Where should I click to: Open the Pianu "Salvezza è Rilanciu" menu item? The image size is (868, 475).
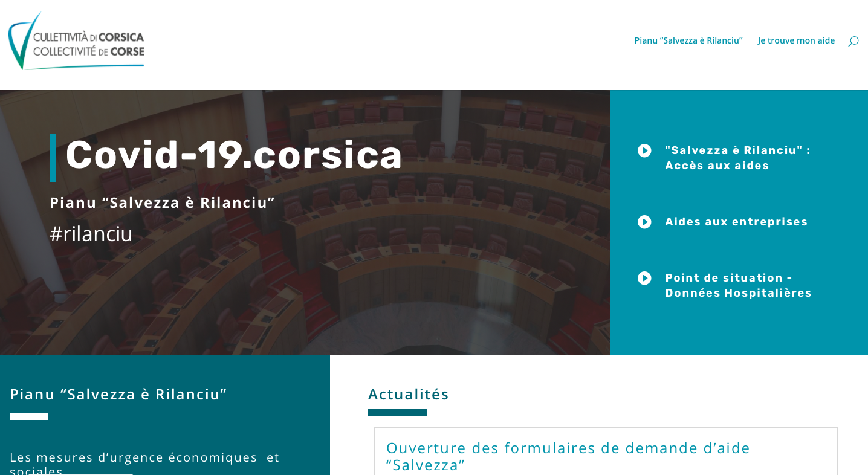click(x=688, y=40)
